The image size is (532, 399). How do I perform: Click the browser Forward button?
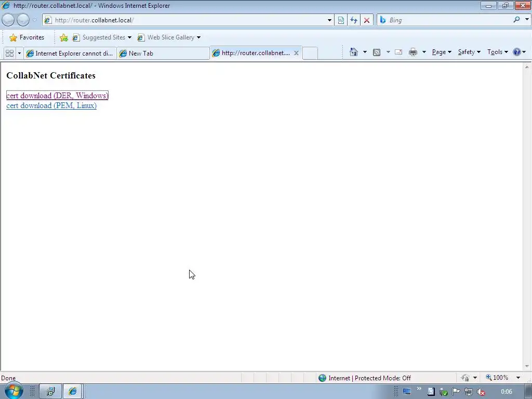click(23, 20)
